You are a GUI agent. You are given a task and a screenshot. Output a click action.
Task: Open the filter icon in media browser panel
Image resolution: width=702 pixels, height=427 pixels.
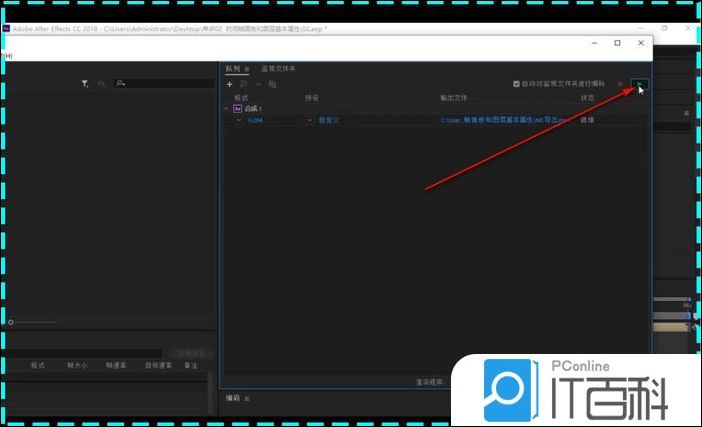[x=85, y=84]
